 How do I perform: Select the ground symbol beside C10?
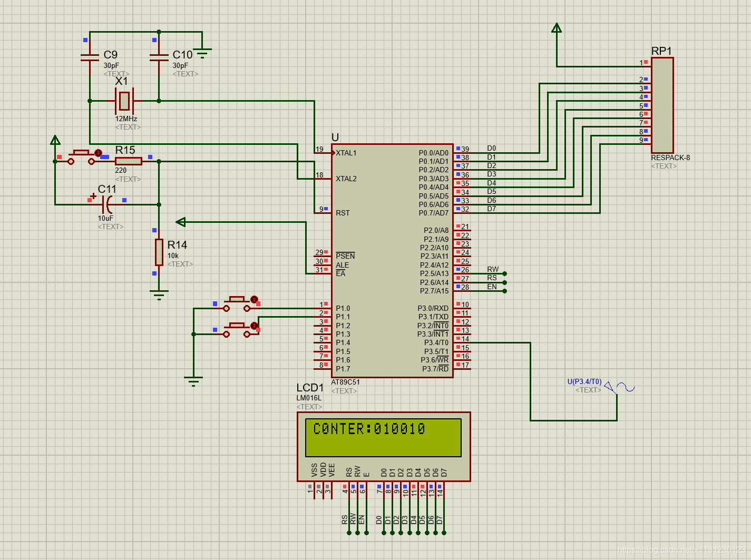[202, 53]
